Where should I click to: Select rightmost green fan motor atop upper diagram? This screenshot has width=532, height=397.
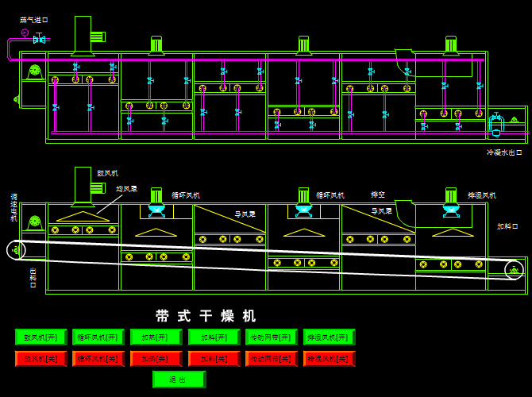point(451,45)
